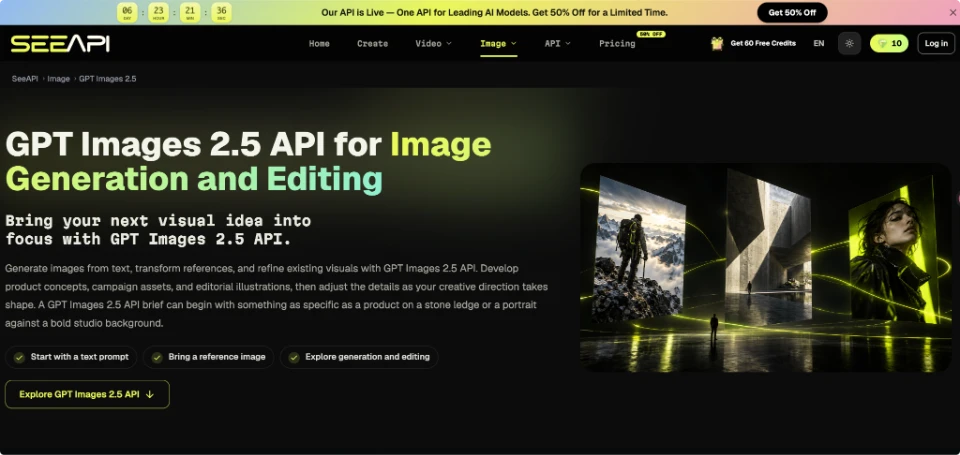Open the Create menu item
The image size is (960, 455).
click(372, 43)
